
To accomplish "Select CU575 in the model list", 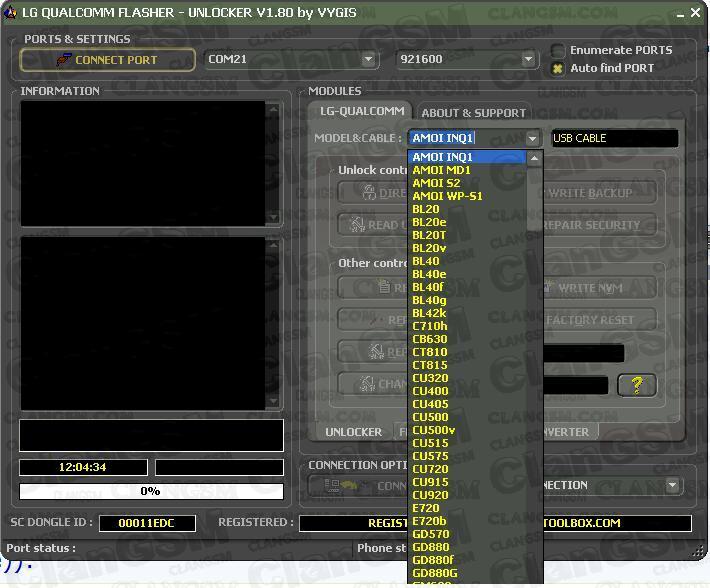I will pos(467,456).
